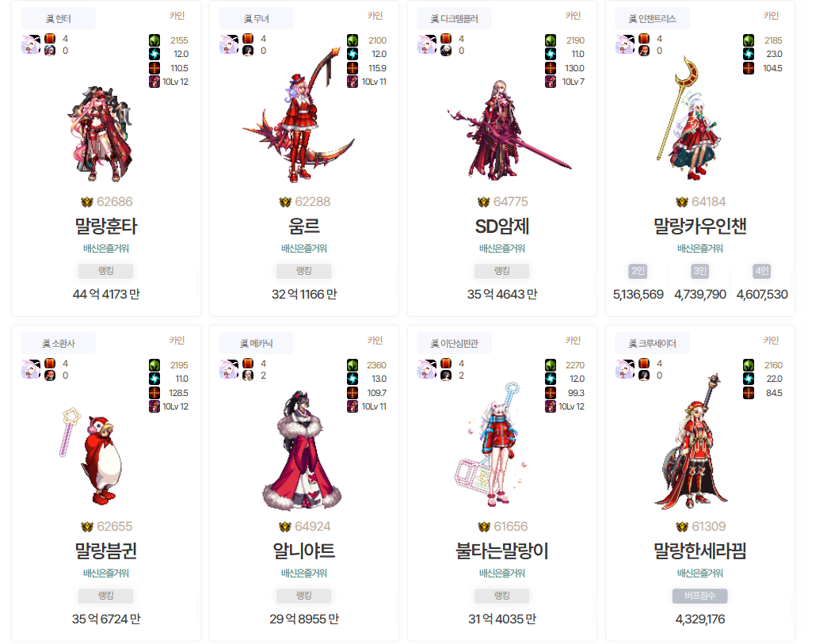Open the 배신은즐거워 link under SD암제

502,249
